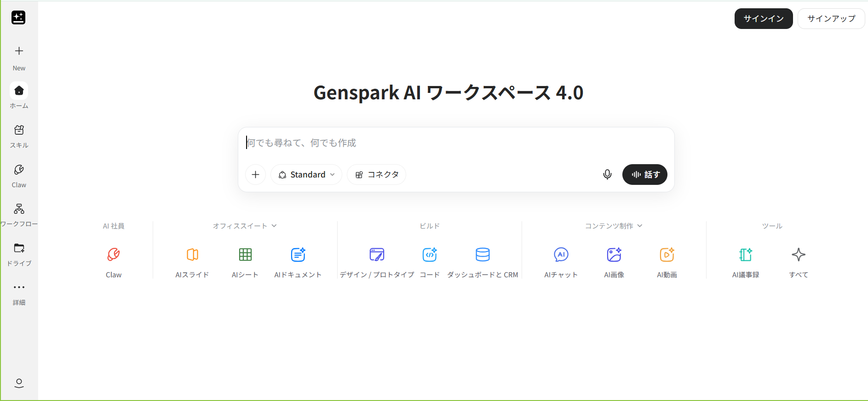Click the 話す voice button
This screenshot has height=401, width=868.
click(x=645, y=175)
